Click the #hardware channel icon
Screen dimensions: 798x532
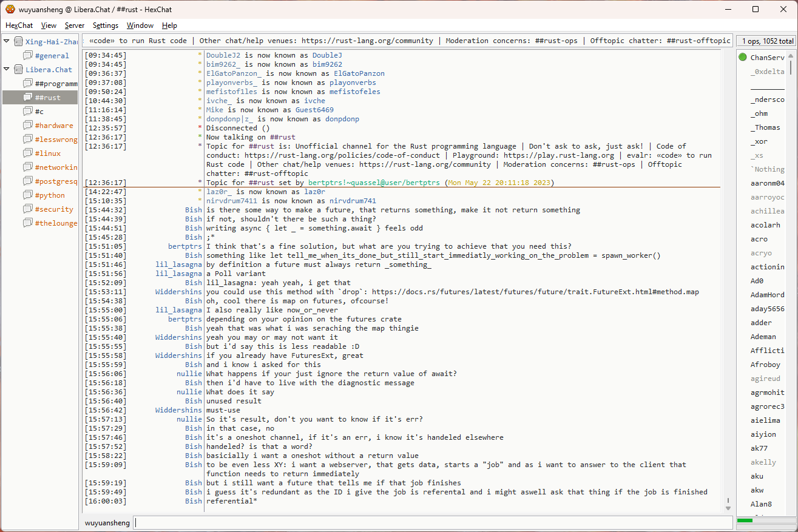28,126
